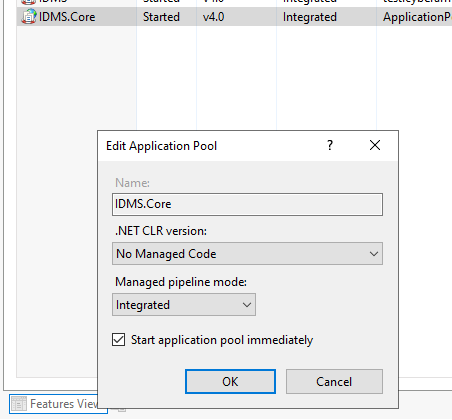Open the Managed pipeline mode dropdown
The image size is (452, 420).
(184, 305)
